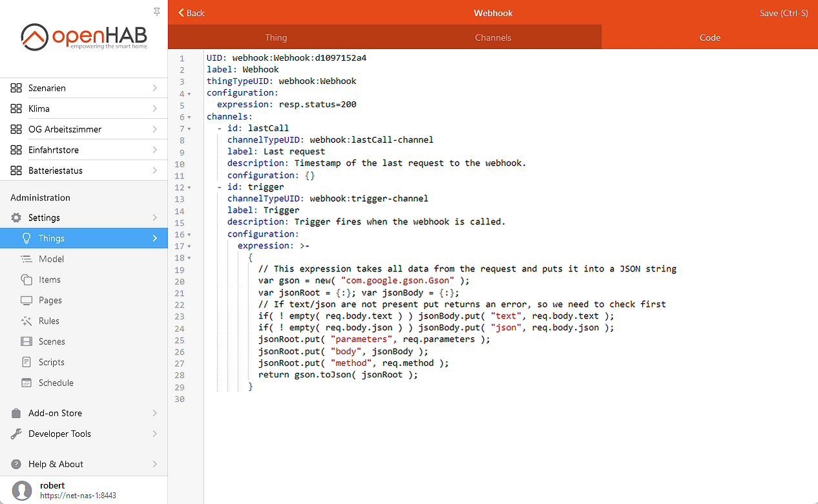Click the 'channelTypeUID: webhook:trigger-channel' line

pos(328,199)
